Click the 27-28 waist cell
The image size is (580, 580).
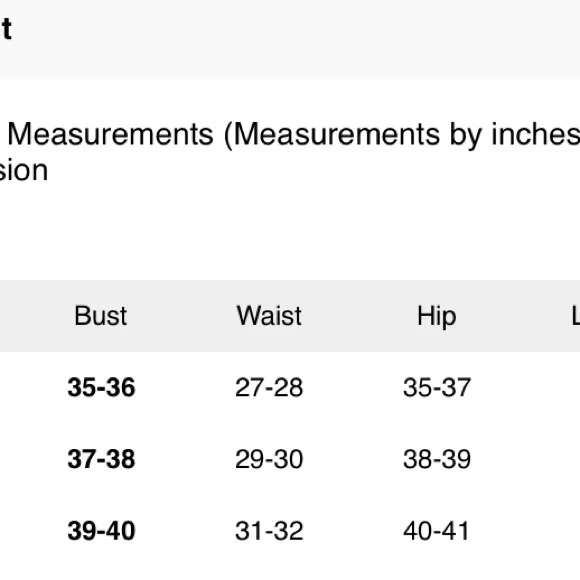(x=269, y=387)
